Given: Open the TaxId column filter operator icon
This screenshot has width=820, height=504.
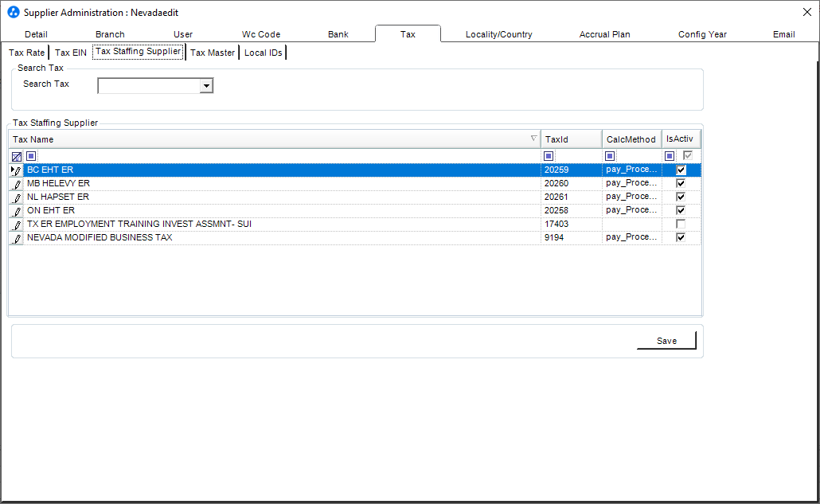Looking at the screenshot, I should coord(548,156).
